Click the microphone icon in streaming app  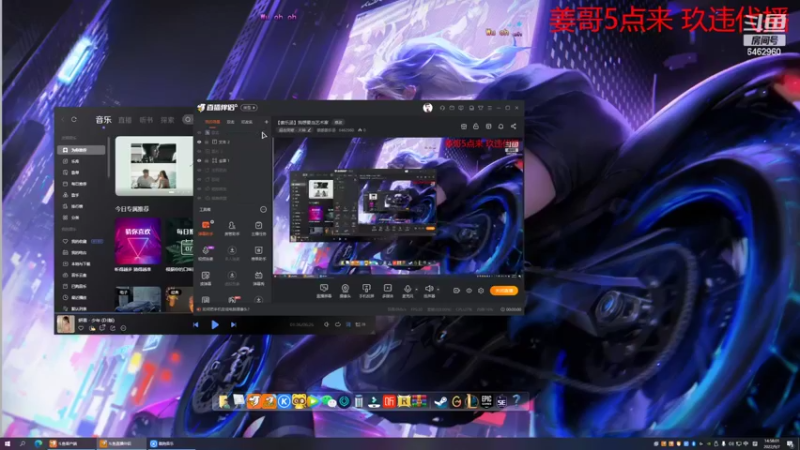[x=407, y=289]
